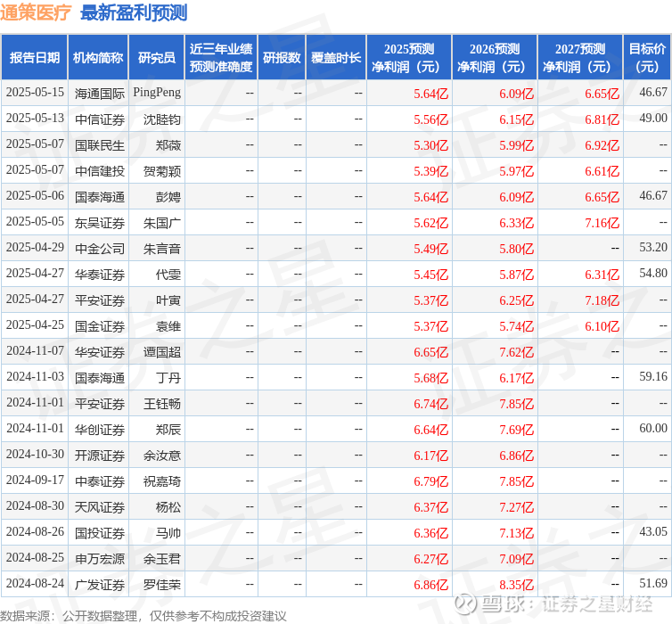672x624 pixels.
Task: Click the 2027预测净利润 column header
Action: coord(580,57)
